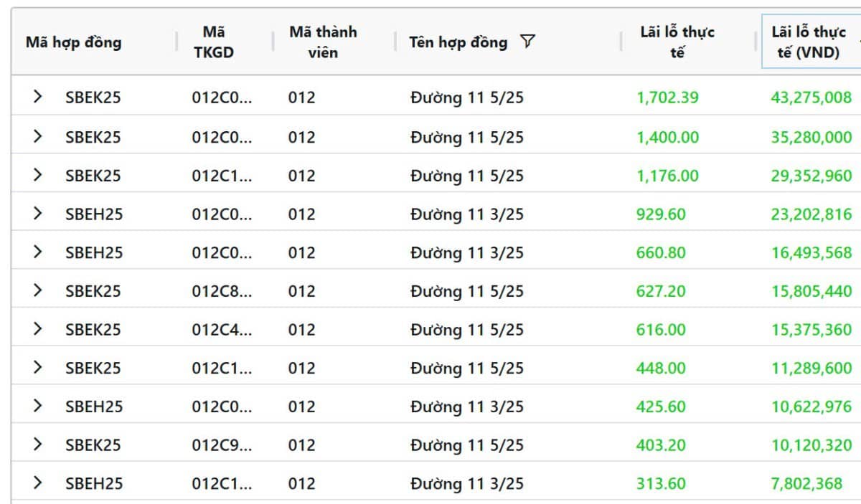The height and width of the screenshot is (504, 861).
Task: Click Đường 11 3/25 in the 660.80 row
Action: point(467,252)
